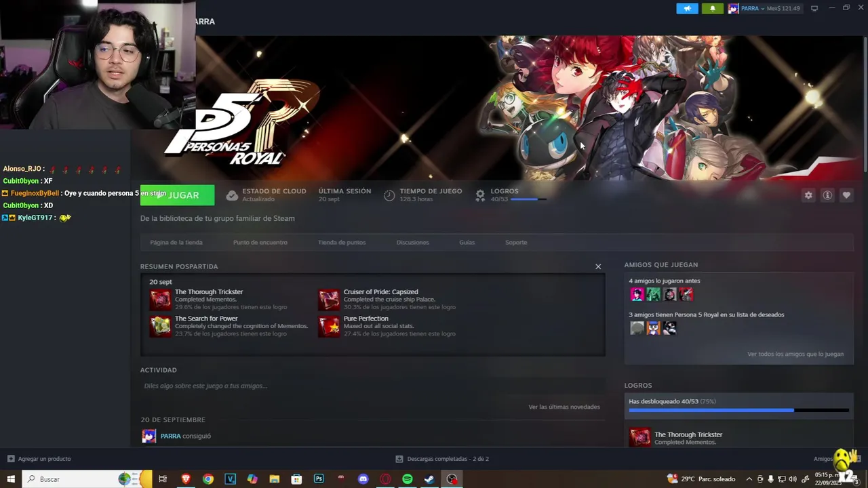Open Windows Start menu
This screenshot has width=868, height=488.
pos(11,479)
